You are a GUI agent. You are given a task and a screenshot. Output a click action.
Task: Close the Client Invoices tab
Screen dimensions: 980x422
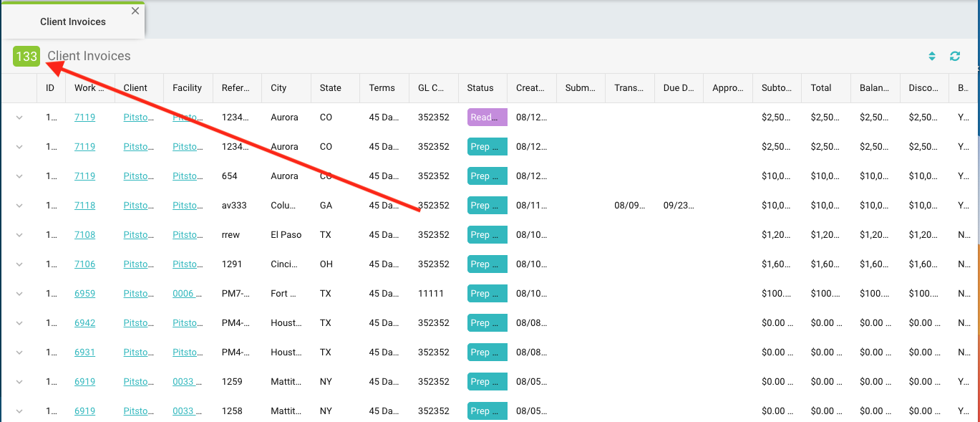pos(135,11)
